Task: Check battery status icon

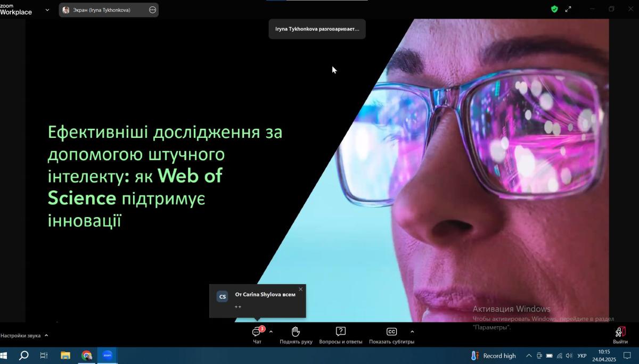Action: point(550,355)
